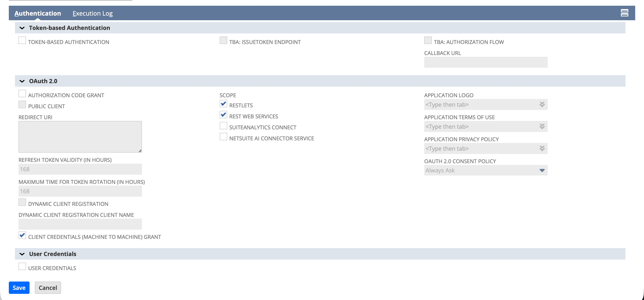Image resolution: width=644 pixels, height=300 pixels.
Task: Click Application Terms of Use dropdown arrows
Action: pos(542,126)
